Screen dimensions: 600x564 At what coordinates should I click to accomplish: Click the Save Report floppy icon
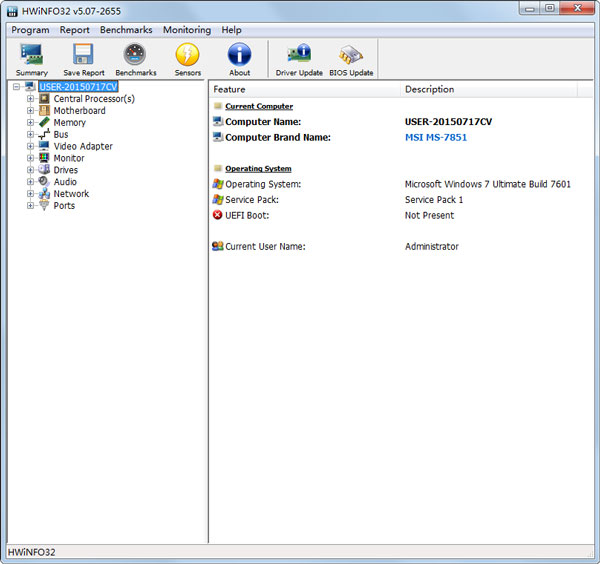(83, 54)
